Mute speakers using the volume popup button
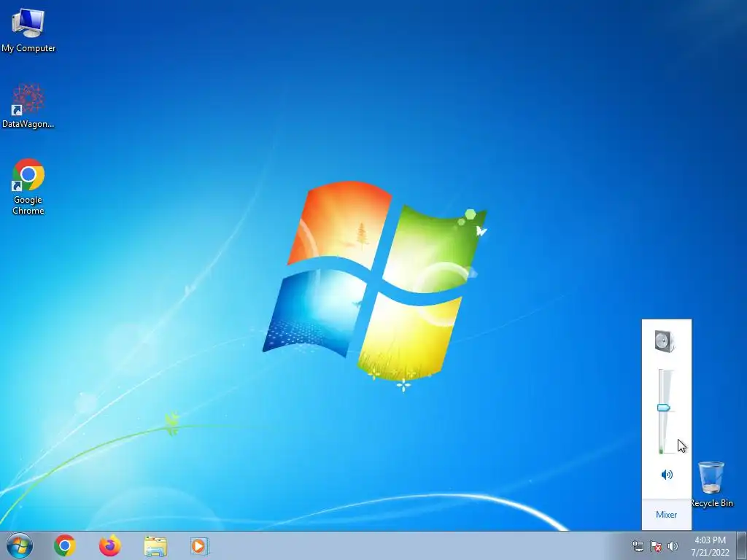The height and width of the screenshot is (560, 747). click(x=667, y=474)
